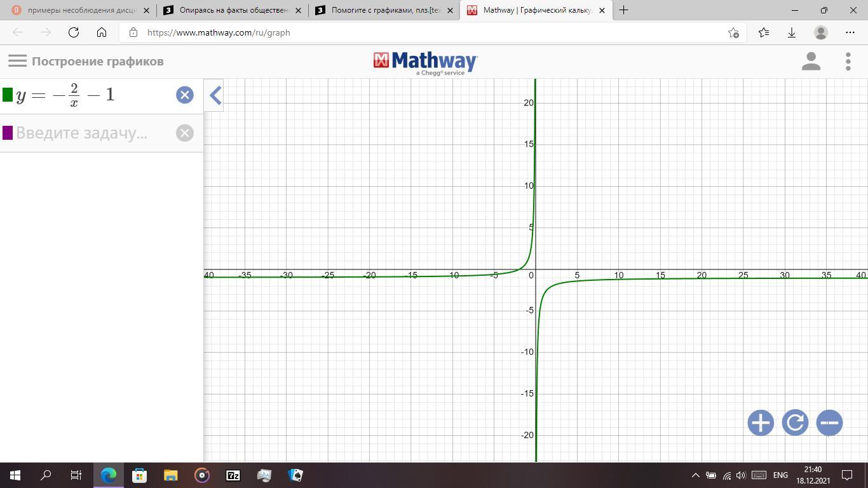Open the 7-Zip taskbar app

pyautogui.click(x=233, y=475)
